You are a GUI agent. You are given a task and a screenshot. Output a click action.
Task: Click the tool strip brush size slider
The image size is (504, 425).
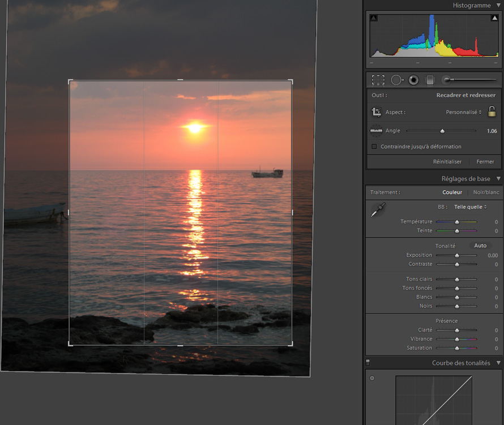[x=473, y=80]
